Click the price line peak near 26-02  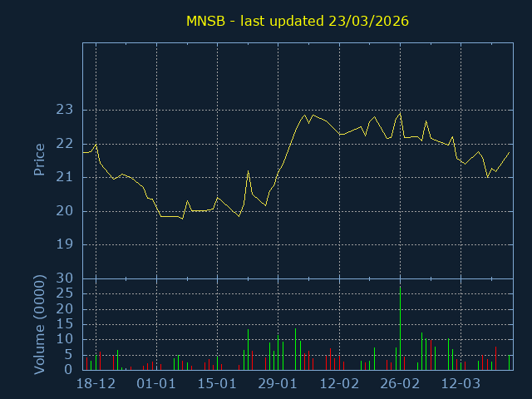(x=400, y=113)
